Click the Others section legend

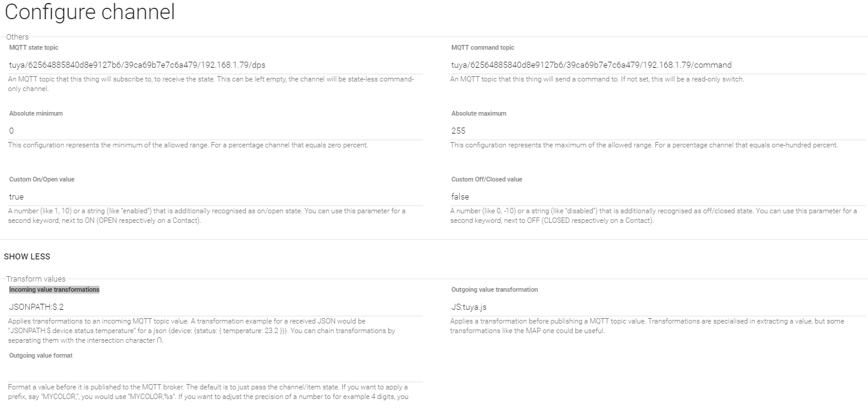[17, 37]
